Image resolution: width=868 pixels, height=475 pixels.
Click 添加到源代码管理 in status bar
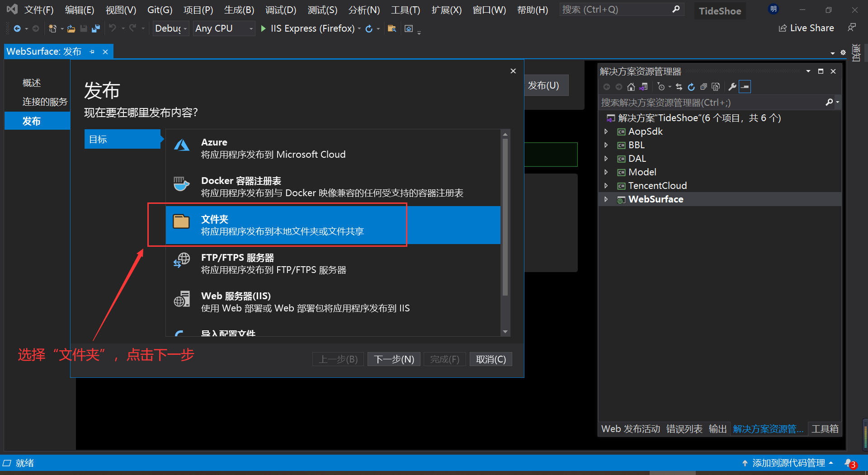[788, 463]
